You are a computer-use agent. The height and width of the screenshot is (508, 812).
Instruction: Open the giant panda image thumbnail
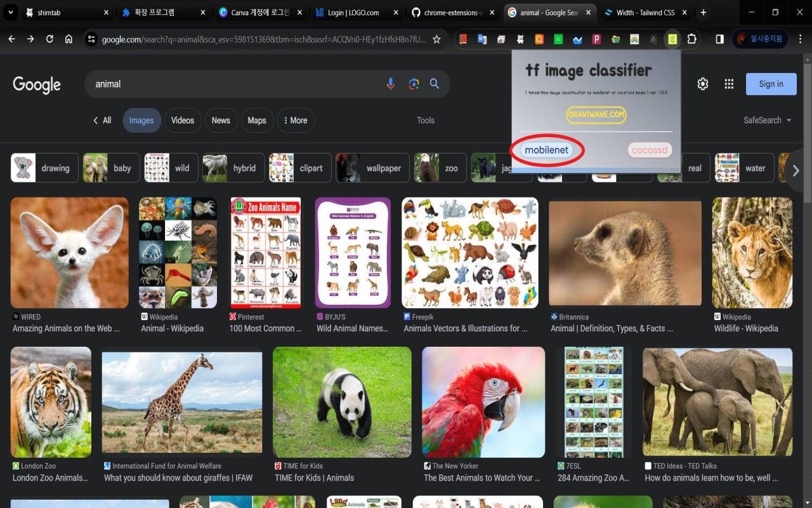342,402
